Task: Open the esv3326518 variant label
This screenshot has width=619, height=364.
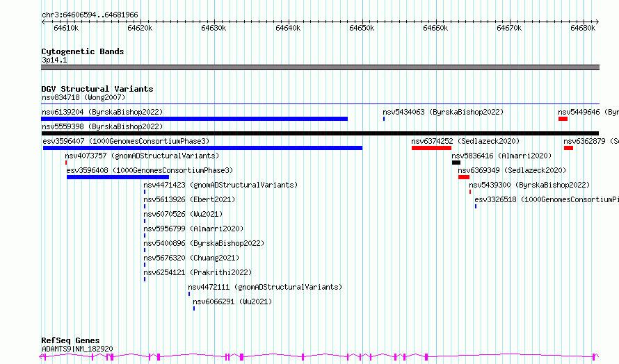Action: pos(547,199)
